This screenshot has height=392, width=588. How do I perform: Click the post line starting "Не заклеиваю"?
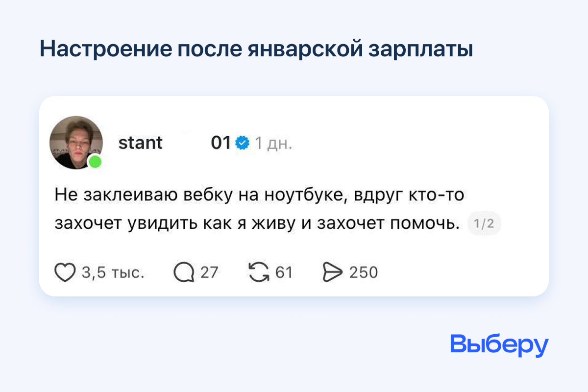click(259, 195)
